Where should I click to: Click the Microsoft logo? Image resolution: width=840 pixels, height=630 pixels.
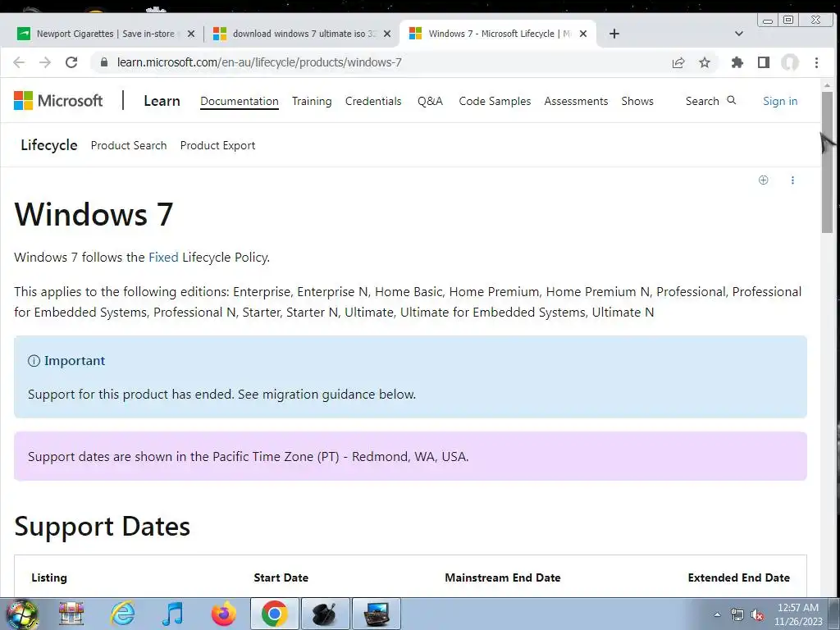tap(58, 100)
